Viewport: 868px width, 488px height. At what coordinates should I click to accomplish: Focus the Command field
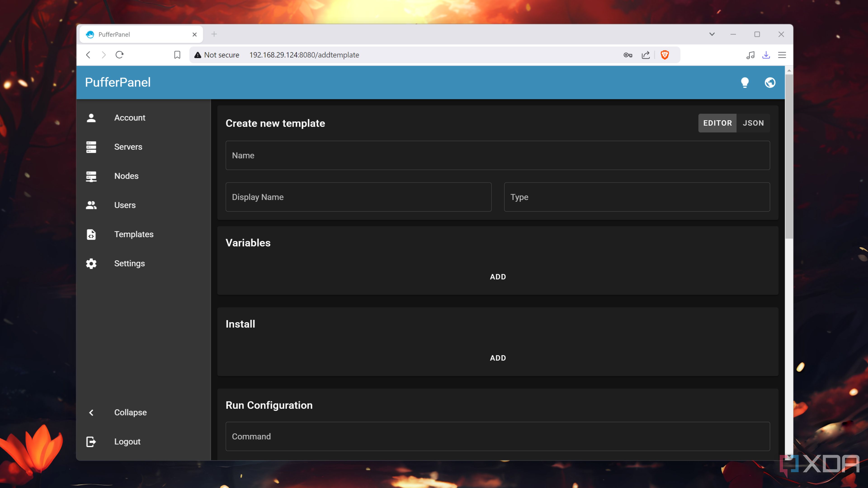497,436
